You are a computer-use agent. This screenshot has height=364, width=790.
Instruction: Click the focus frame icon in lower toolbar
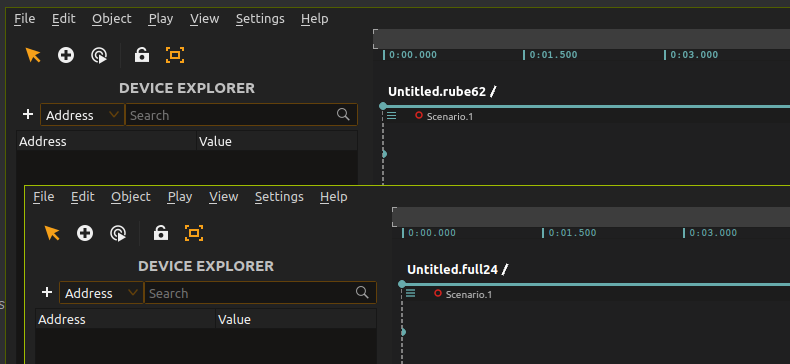(x=194, y=233)
